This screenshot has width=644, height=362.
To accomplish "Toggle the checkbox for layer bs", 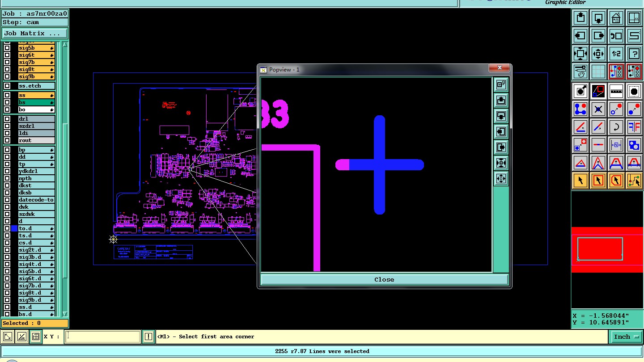I will pyautogui.click(x=7, y=102).
